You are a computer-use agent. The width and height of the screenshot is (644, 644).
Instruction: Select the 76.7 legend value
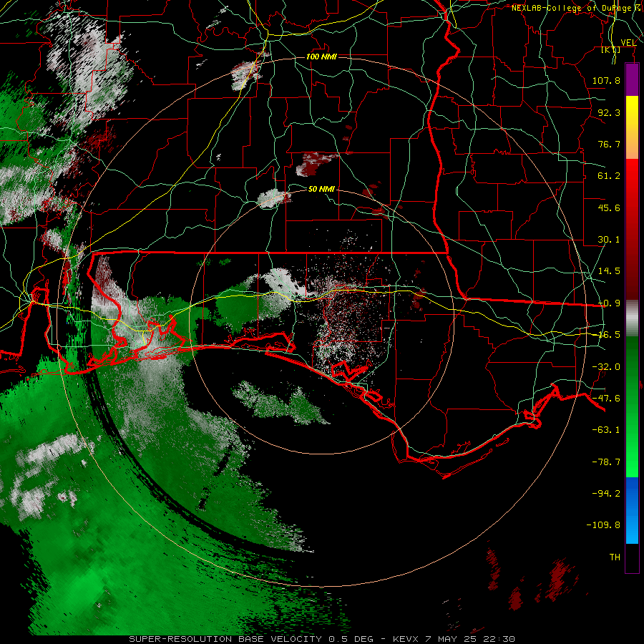point(609,144)
